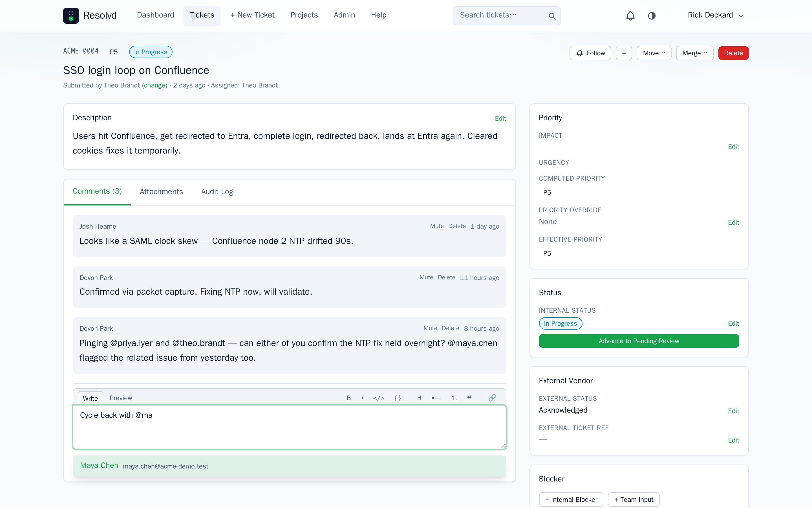Open the Merge… dialog
The width and height of the screenshot is (812, 508).
pos(694,53)
